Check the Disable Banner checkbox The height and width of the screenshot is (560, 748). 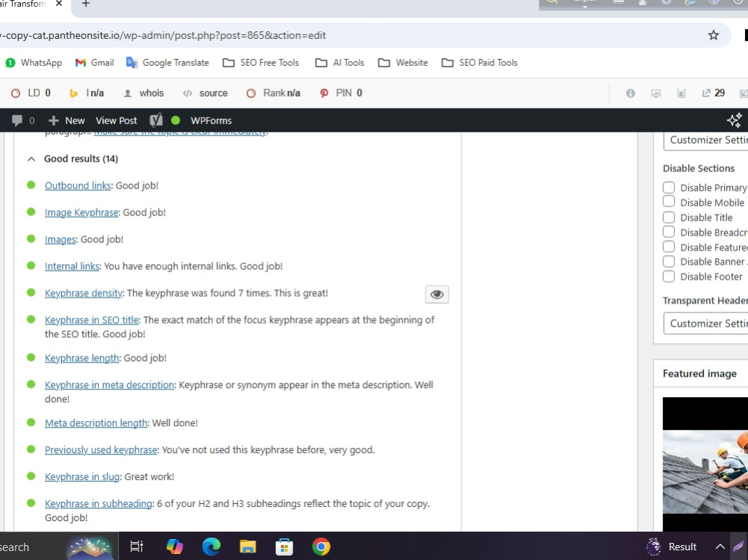(x=669, y=262)
